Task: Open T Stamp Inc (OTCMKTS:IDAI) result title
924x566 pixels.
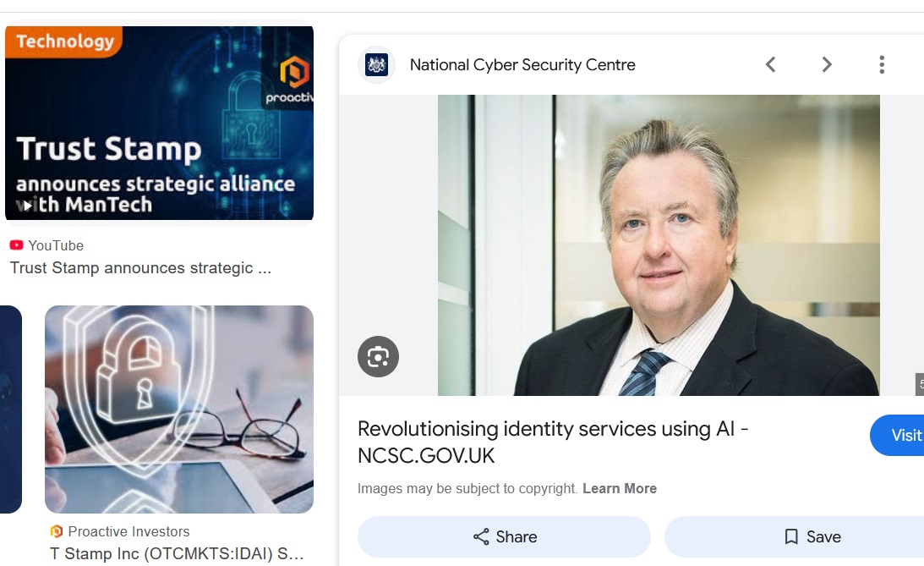Action: coord(177,553)
